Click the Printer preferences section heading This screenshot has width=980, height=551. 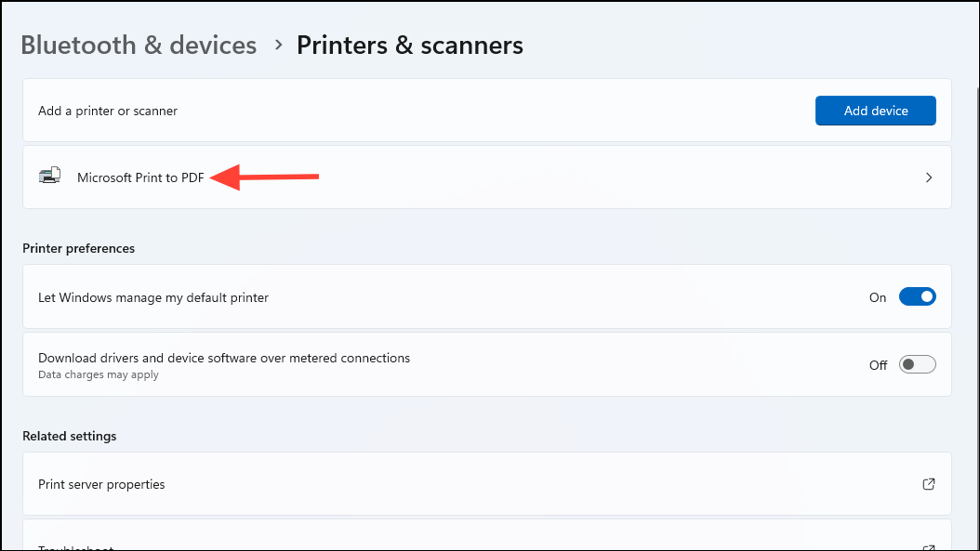tap(79, 248)
